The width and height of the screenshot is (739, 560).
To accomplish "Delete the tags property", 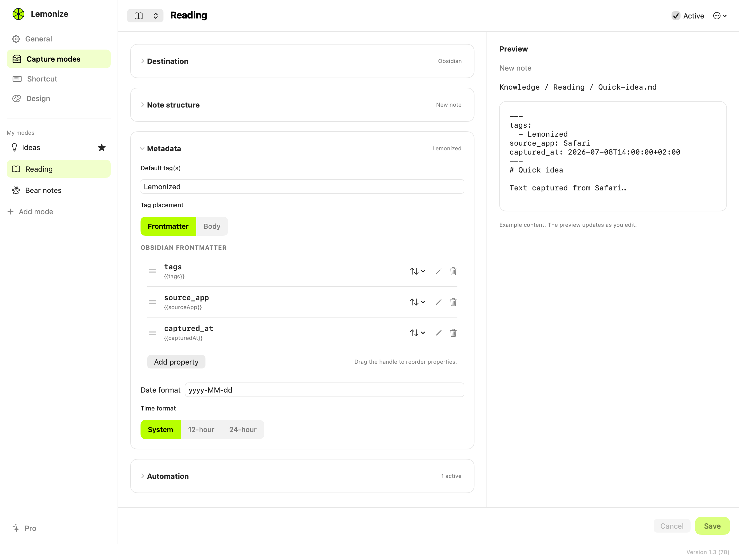I will (453, 271).
